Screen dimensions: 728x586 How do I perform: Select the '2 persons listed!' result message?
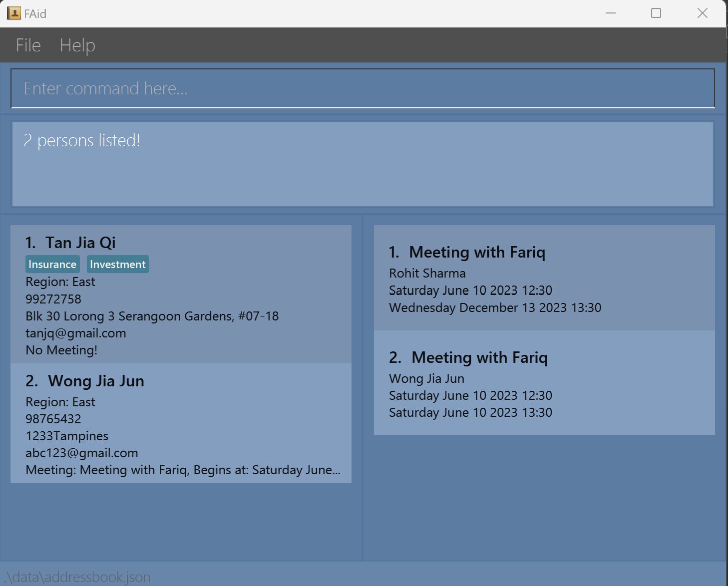[82, 140]
